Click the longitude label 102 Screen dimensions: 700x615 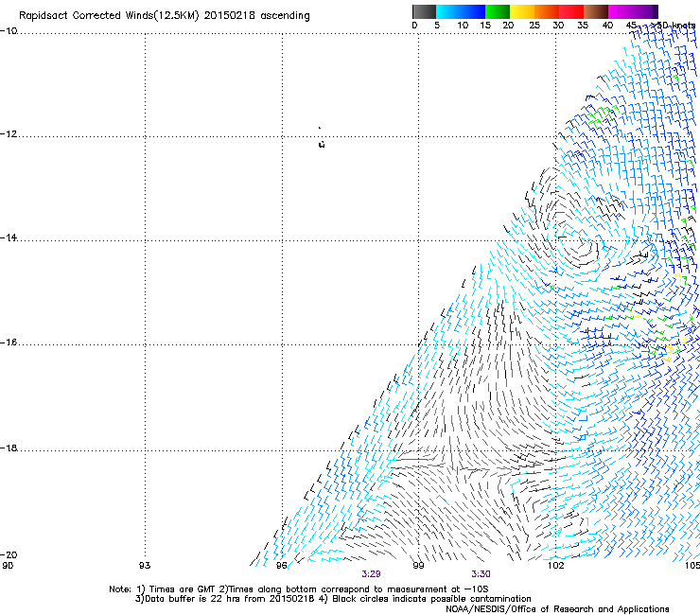(x=555, y=566)
